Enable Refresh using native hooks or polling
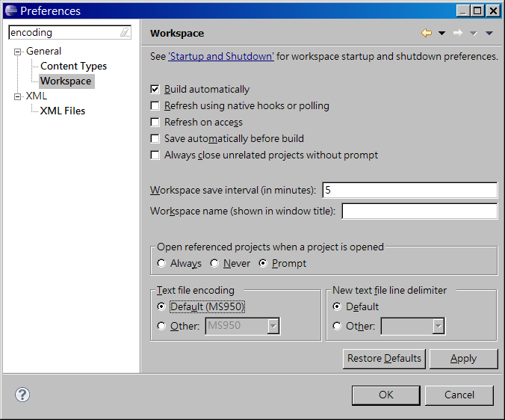Screen dimensions: 505x420 point(155,105)
